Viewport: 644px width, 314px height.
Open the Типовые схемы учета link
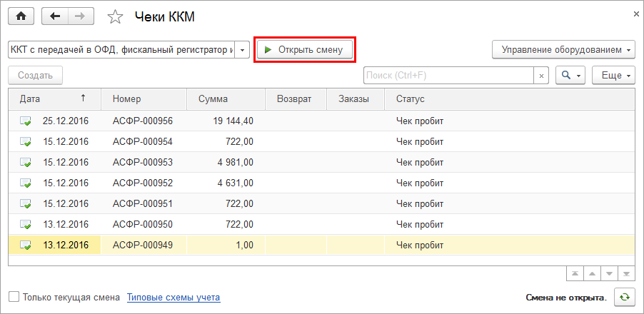coord(173,297)
